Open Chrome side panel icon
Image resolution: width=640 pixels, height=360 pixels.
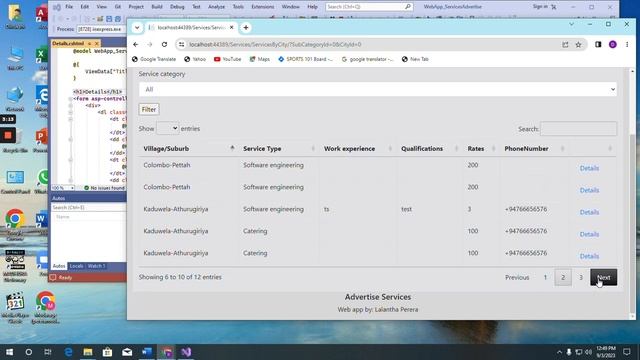[598, 44]
